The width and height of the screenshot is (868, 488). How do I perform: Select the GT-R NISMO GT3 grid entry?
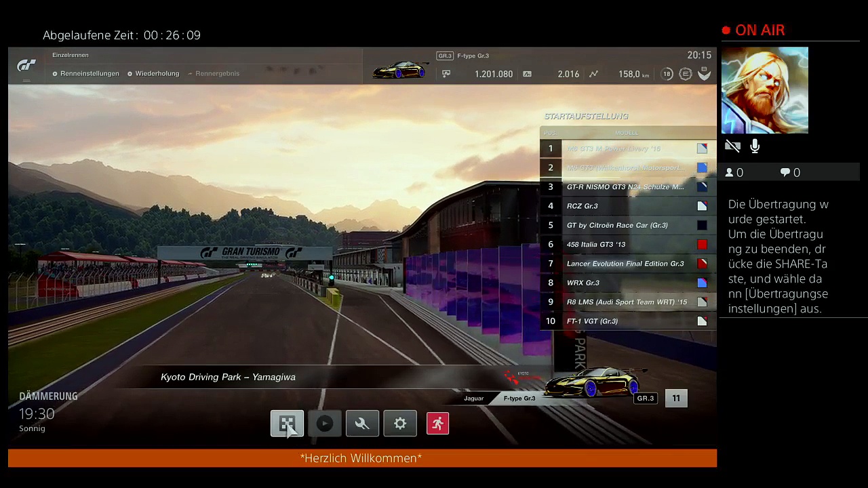(x=625, y=187)
